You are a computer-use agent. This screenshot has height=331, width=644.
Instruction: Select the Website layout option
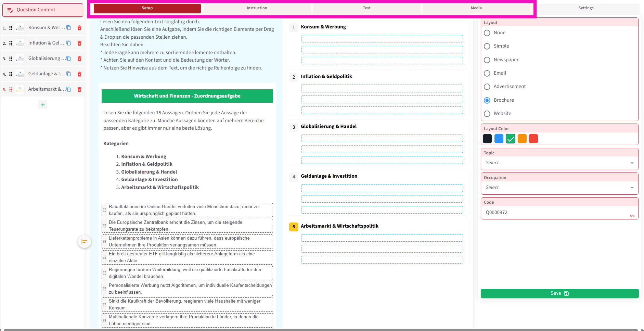pyautogui.click(x=487, y=114)
